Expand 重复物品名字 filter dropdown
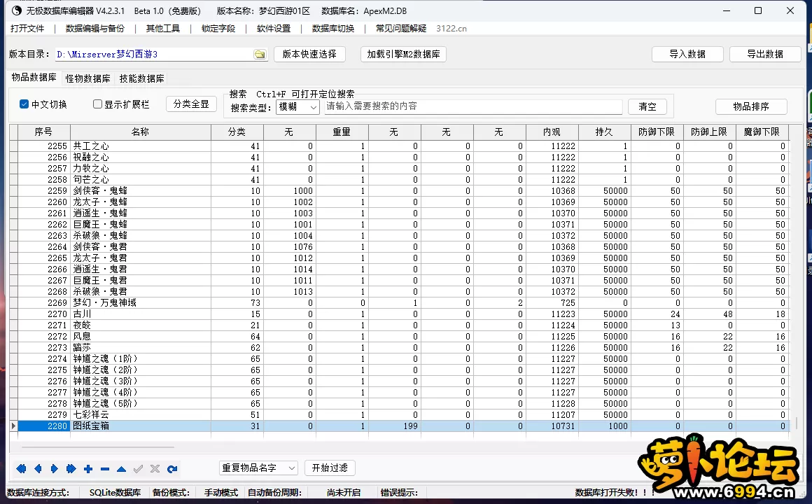812x504 pixels. pos(258,468)
